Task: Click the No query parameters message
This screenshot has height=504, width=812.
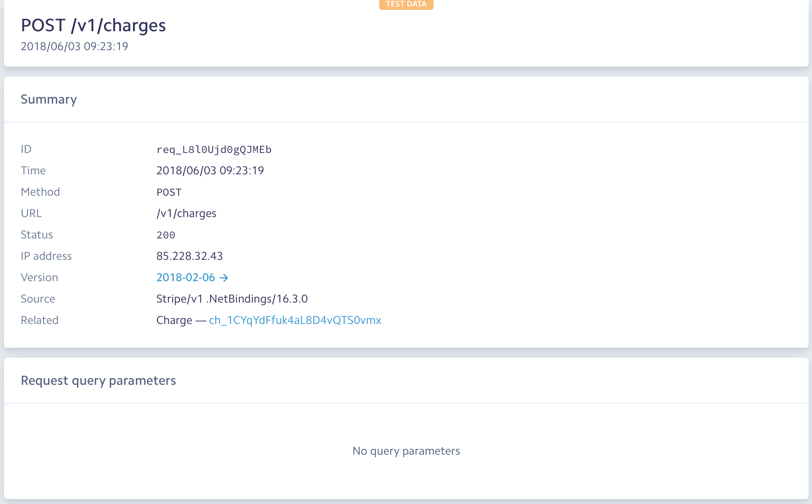Action: coord(406,451)
